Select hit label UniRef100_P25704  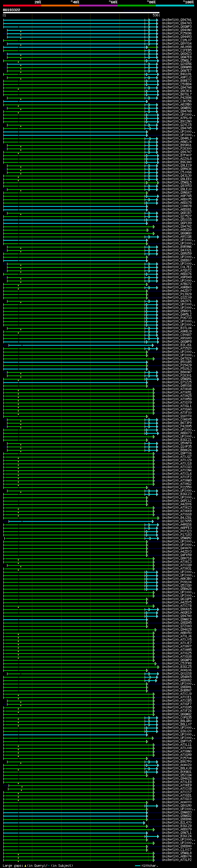176,758
